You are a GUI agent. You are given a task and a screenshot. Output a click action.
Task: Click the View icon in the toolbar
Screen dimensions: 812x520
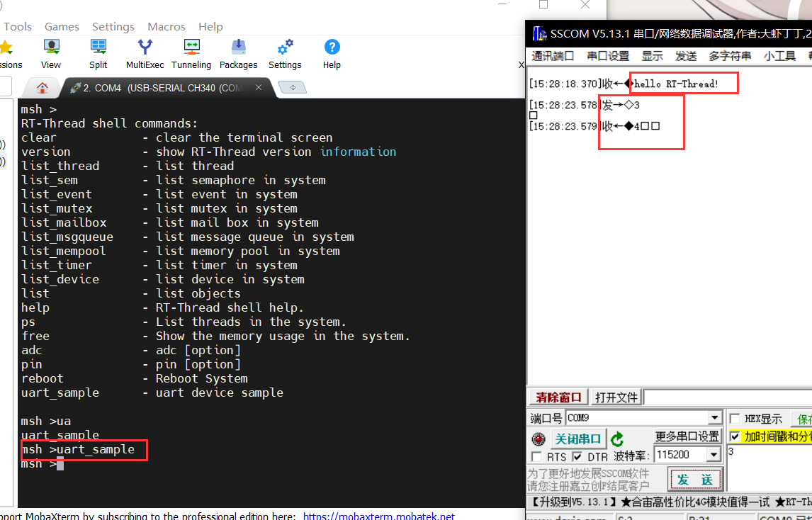click(50, 50)
